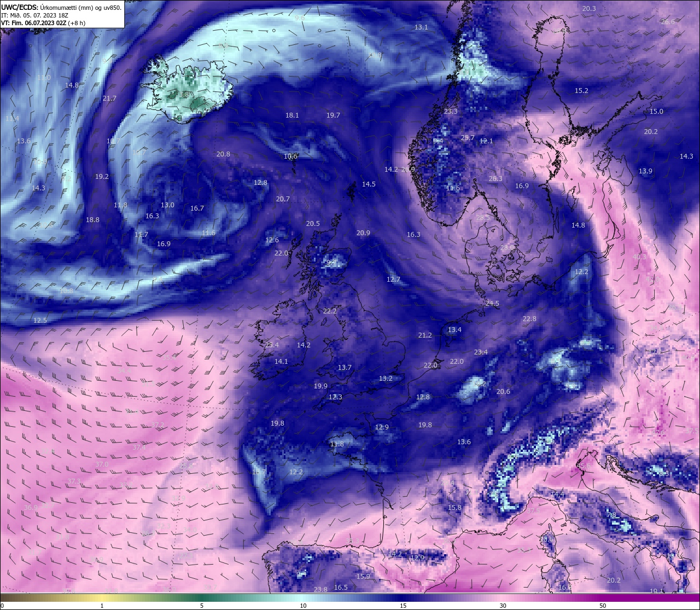Viewport: 700px width, 610px height.
Task: Click the map value 20.6
Action: pyautogui.click(x=503, y=392)
